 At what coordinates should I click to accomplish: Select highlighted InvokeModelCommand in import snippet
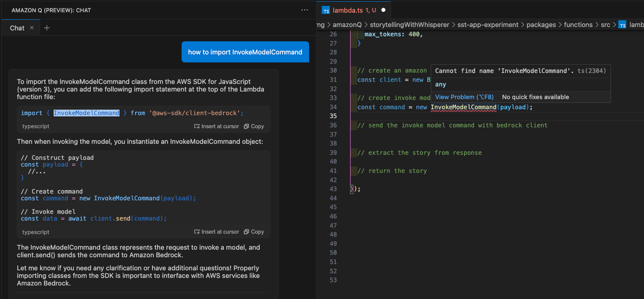(x=87, y=113)
